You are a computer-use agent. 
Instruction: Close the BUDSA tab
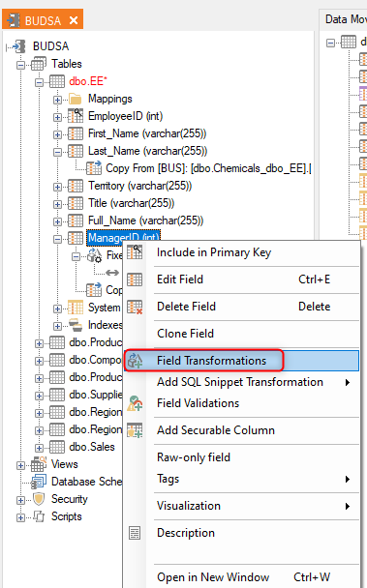[x=74, y=20]
